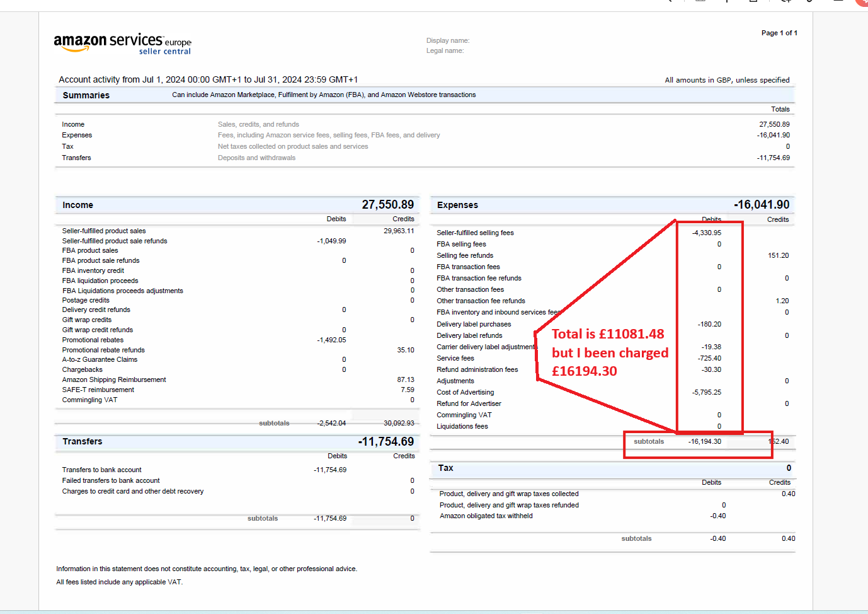Click the 'SAFE-T reimbursement' credit 7.59

(408, 390)
